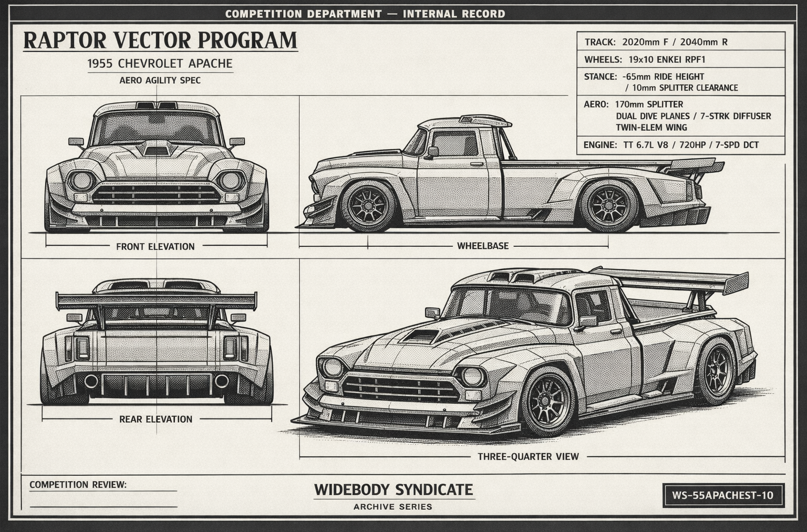Screen dimensions: 807x532
Task: Click the WHEELBASE dimension label
Action: pyautogui.click(x=483, y=246)
